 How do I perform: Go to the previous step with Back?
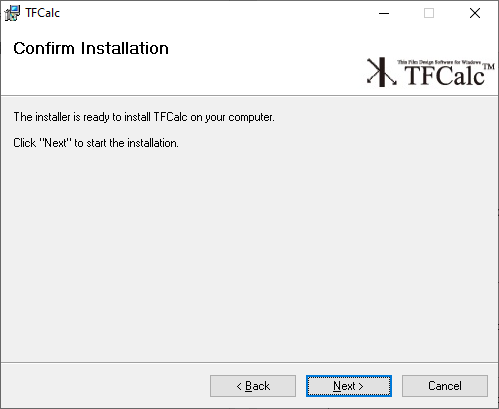(x=253, y=386)
